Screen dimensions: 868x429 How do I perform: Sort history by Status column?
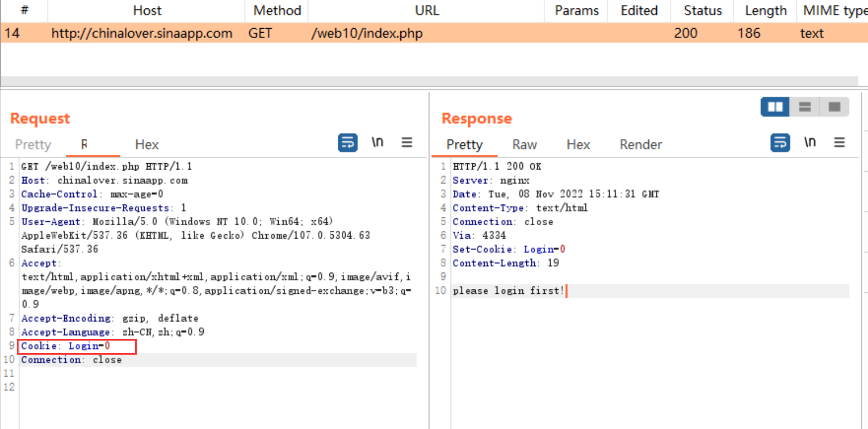702,11
